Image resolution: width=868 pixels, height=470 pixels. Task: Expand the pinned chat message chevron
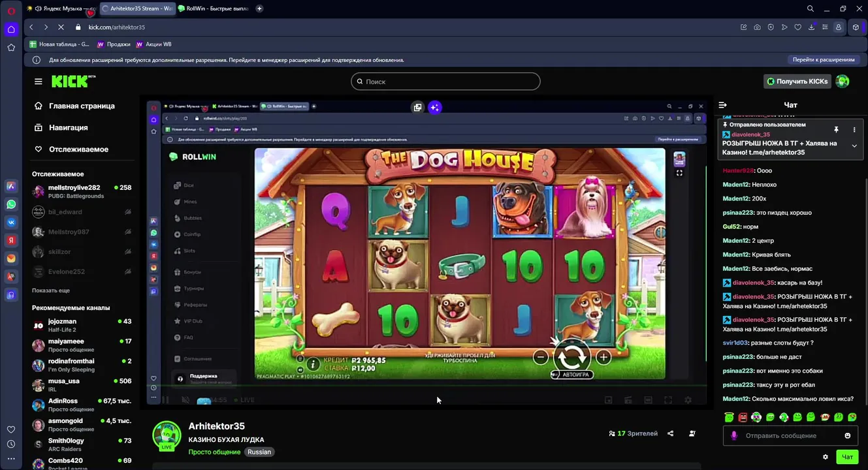[854, 146]
